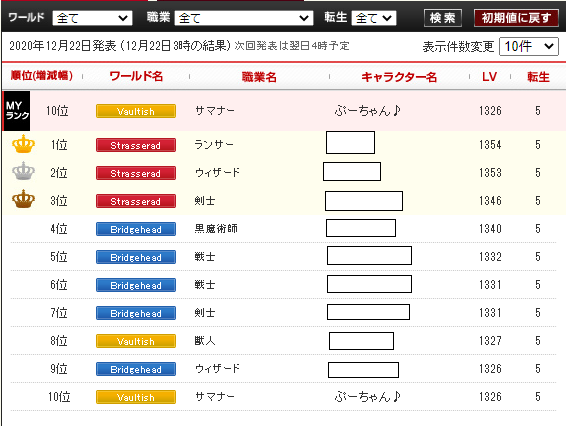This screenshot has height=426, width=566.
Task: Click サマナー job in MY ランク row
Action: coord(215,110)
